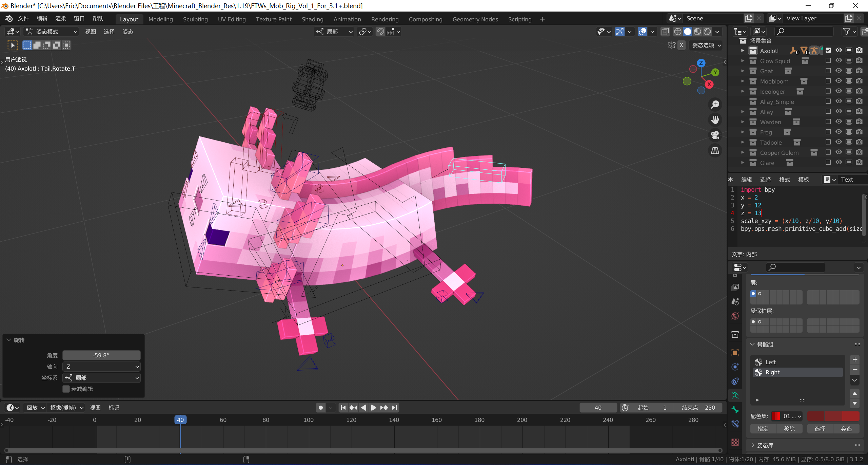Expand the Warden collection tree
The image size is (868, 465).
click(743, 122)
